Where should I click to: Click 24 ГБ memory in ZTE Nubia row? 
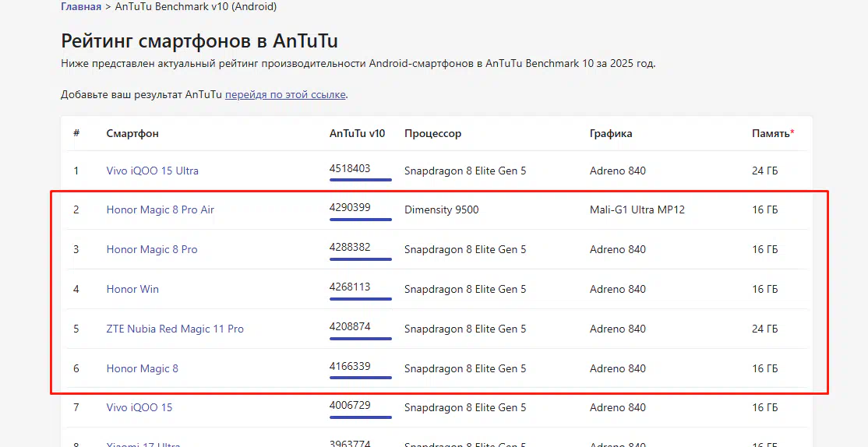pos(764,329)
